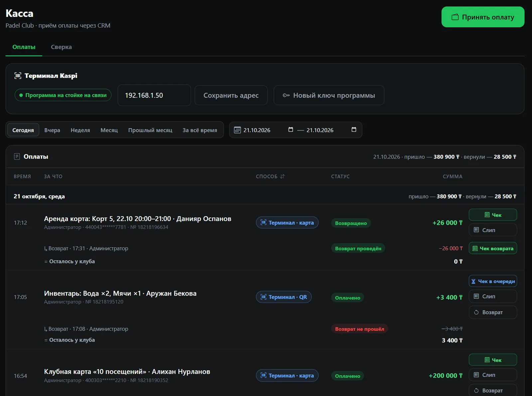Click the Принять оплату button

click(483, 17)
